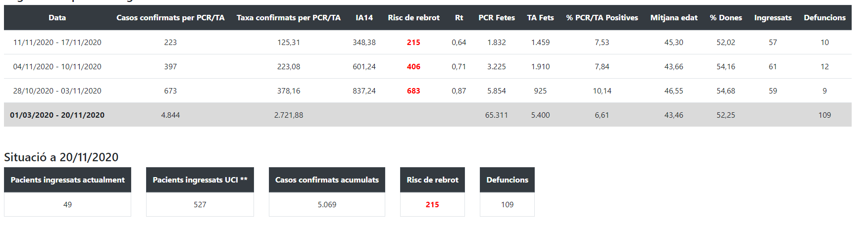Click the Data column header

(x=57, y=18)
